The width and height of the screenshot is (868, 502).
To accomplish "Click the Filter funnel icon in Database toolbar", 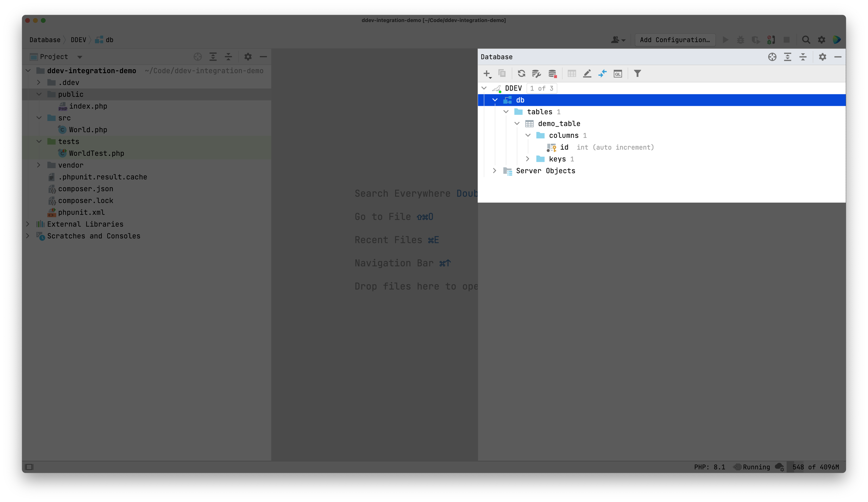I will pos(638,73).
